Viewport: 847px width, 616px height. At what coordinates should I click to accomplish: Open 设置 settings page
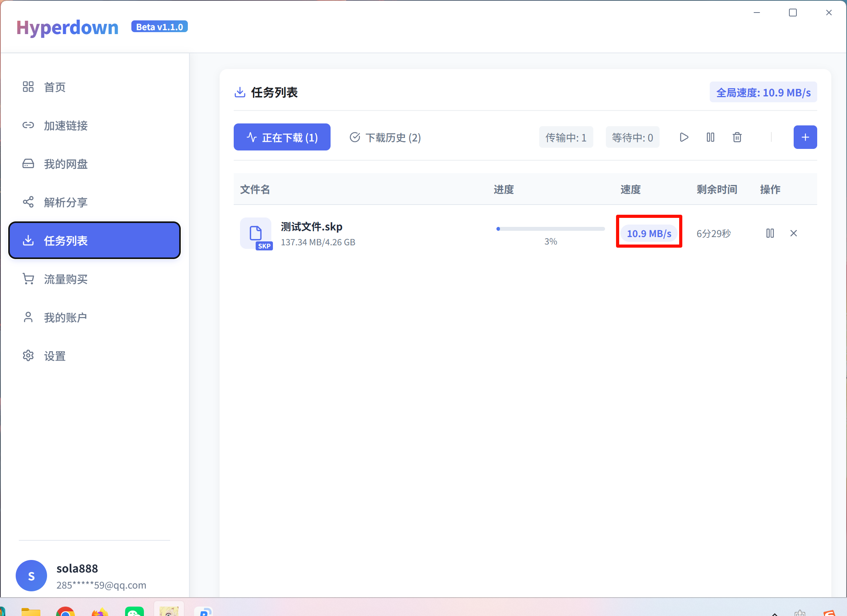tap(94, 356)
